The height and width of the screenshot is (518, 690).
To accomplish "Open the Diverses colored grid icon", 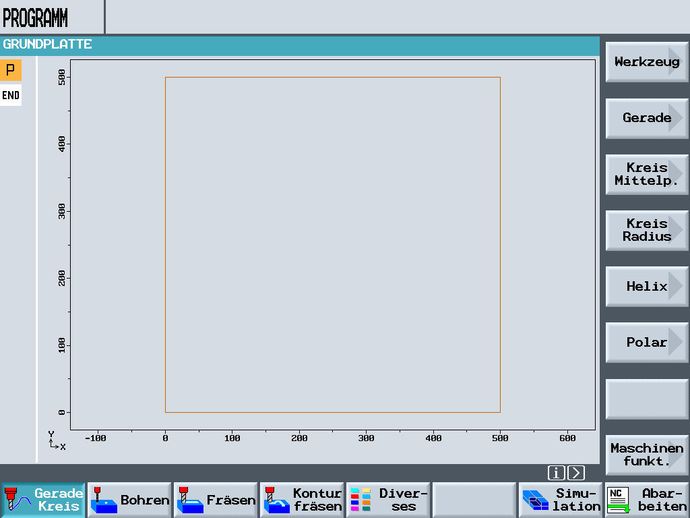I will click(361, 500).
